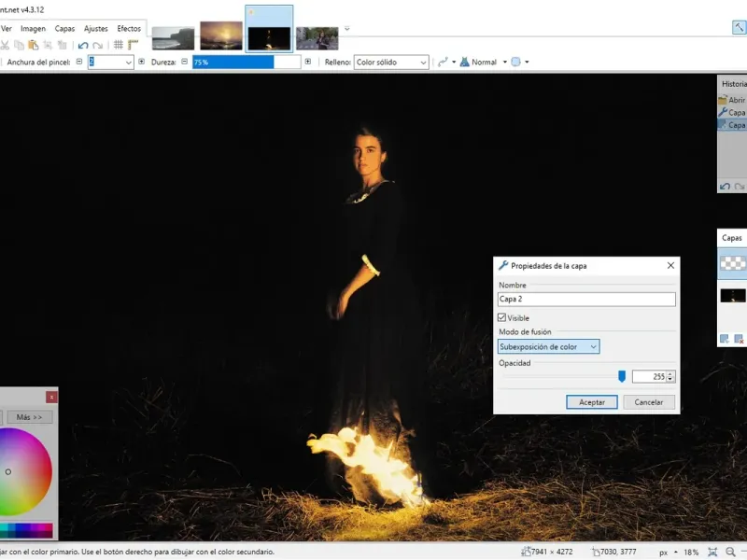The image size is (747, 560).
Task: Increase hardness with plus button
Action: pos(308,62)
